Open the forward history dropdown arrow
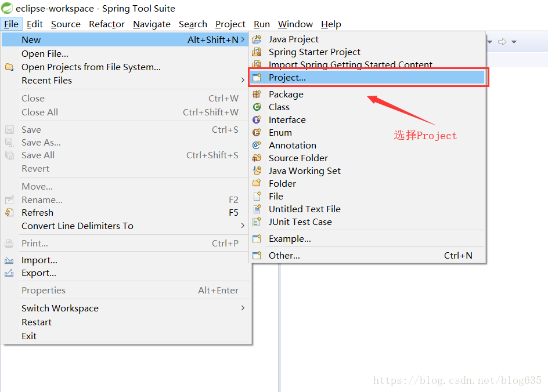Image resolution: width=548 pixels, height=392 pixels. (x=514, y=42)
